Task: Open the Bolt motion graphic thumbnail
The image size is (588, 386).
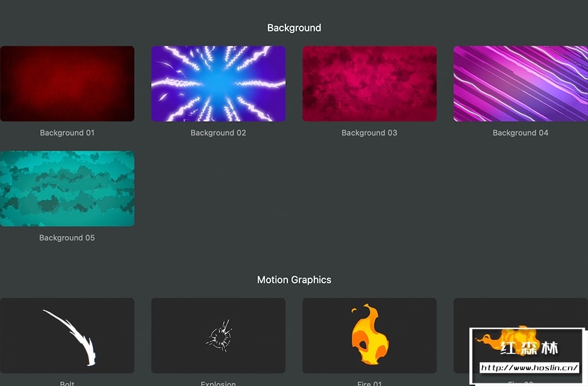Action: click(67, 336)
